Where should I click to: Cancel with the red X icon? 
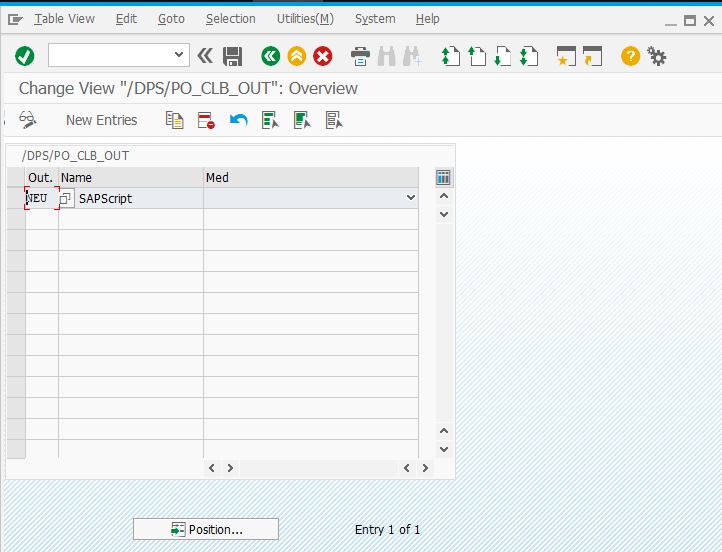323,56
